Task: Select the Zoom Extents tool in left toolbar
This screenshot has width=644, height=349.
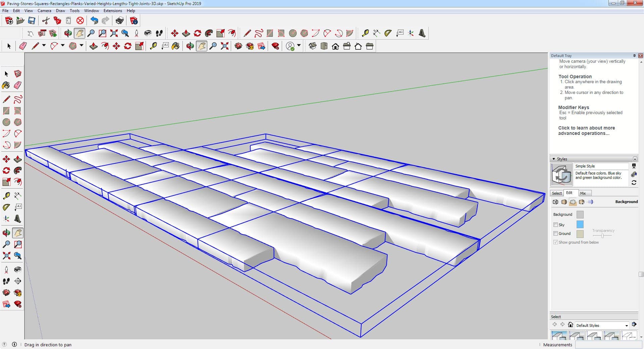Action: point(6,256)
